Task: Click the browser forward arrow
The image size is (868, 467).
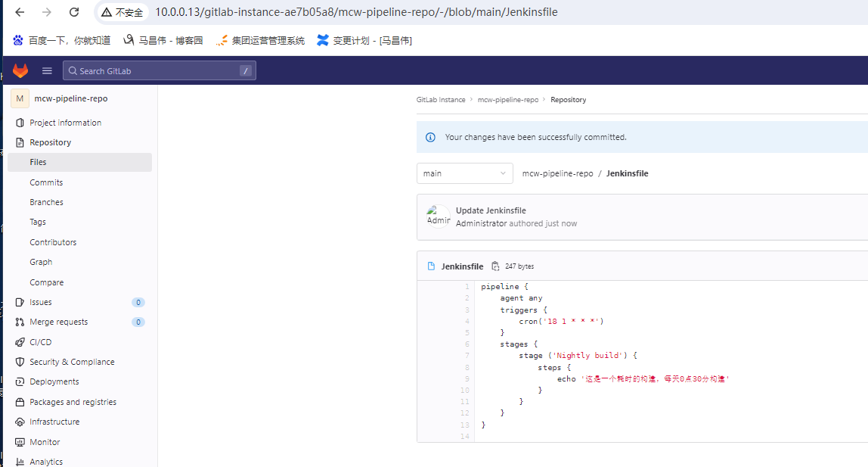Action: click(x=47, y=12)
